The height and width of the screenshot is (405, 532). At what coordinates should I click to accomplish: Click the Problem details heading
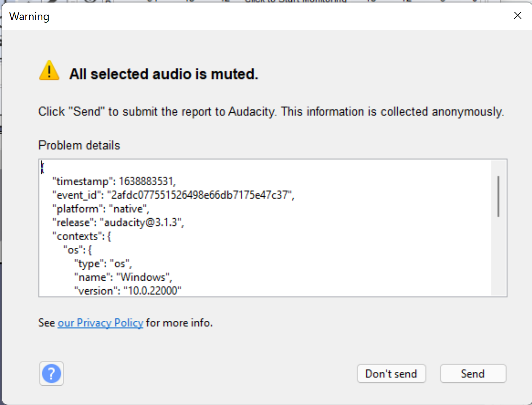pos(79,145)
